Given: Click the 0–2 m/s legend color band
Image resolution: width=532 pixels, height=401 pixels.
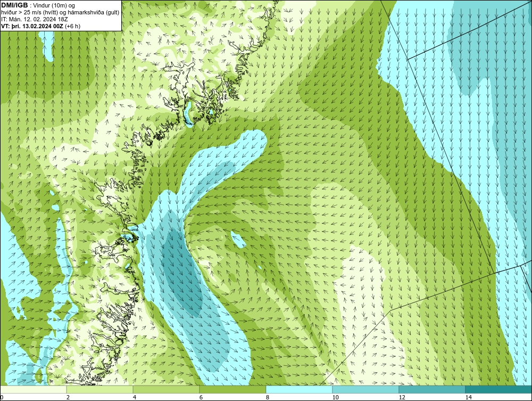Looking at the screenshot, I should [x=33, y=389].
